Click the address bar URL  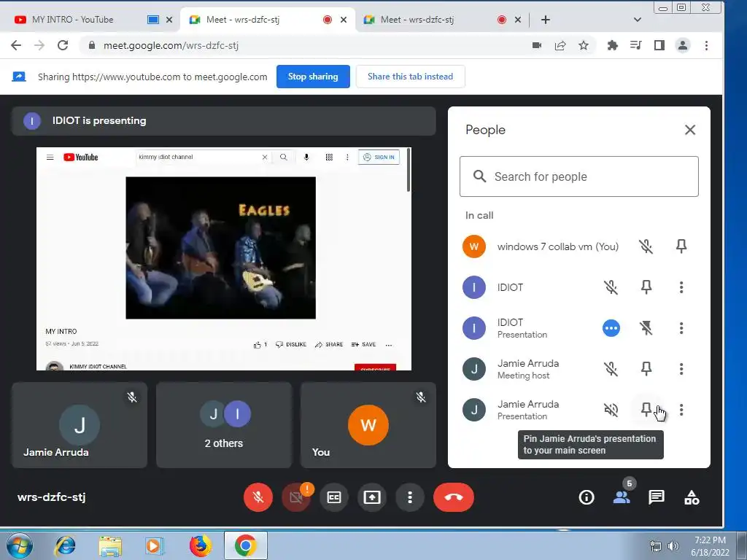pos(171,46)
